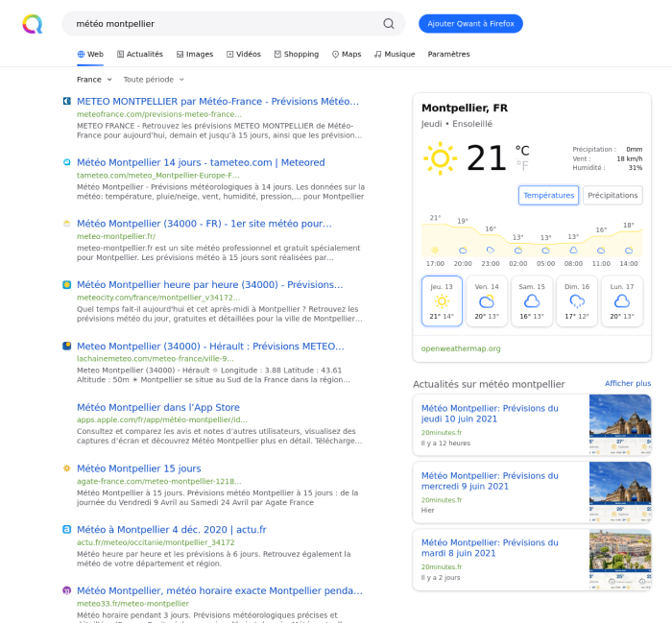Select forecast day Ven. 14
Image resolution: width=672 pixels, height=623 pixels.
[487, 301]
